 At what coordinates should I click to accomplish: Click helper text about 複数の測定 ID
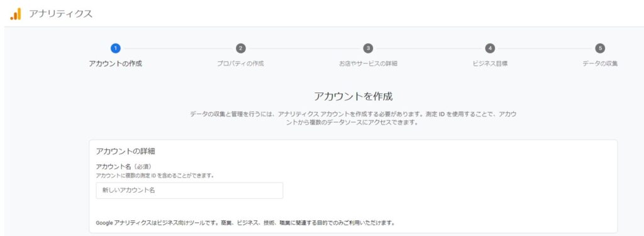point(155,176)
